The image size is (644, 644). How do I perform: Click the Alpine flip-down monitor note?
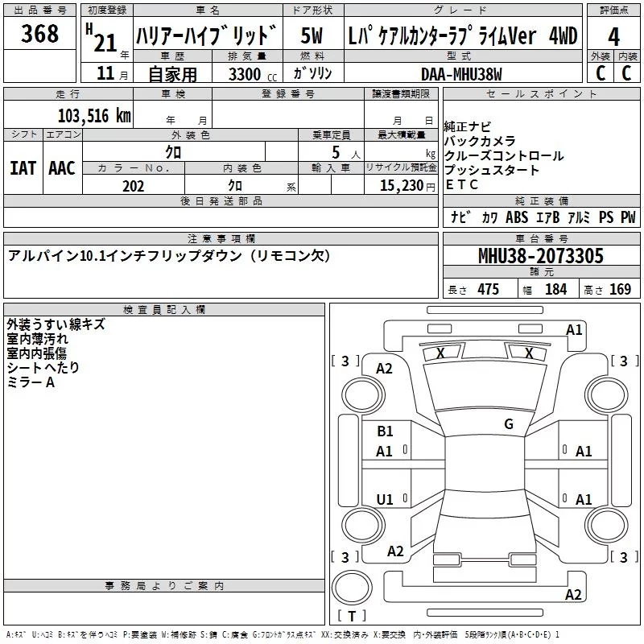click(x=169, y=256)
